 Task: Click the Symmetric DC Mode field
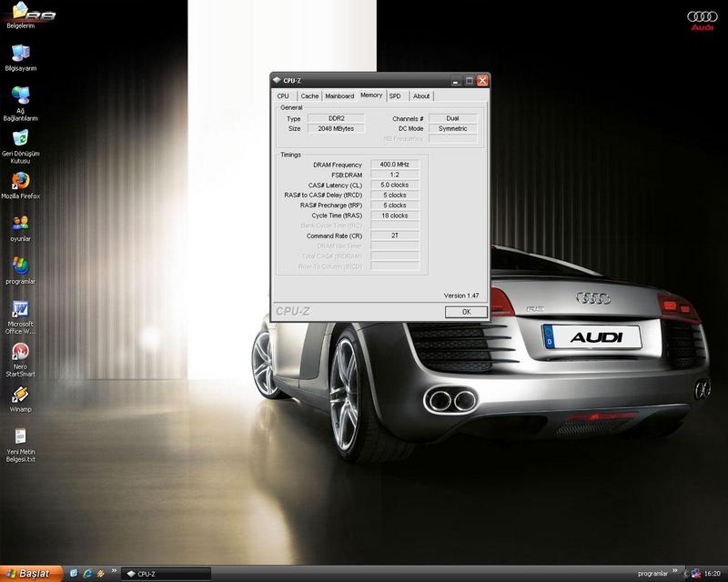point(452,128)
